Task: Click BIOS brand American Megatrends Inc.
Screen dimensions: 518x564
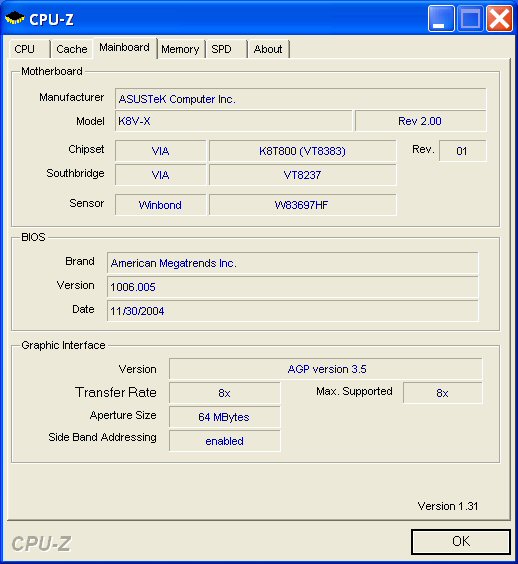Action: click(292, 263)
